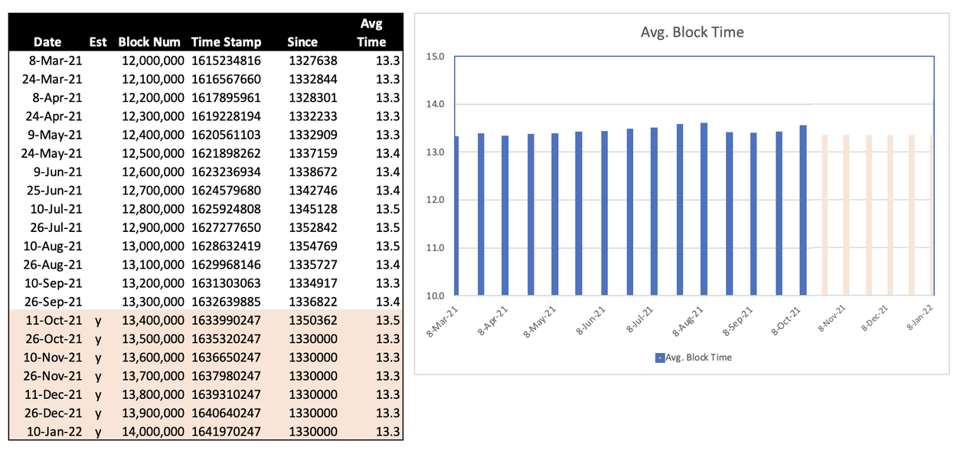
Task: Click the Since column header
Action: [301, 42]
